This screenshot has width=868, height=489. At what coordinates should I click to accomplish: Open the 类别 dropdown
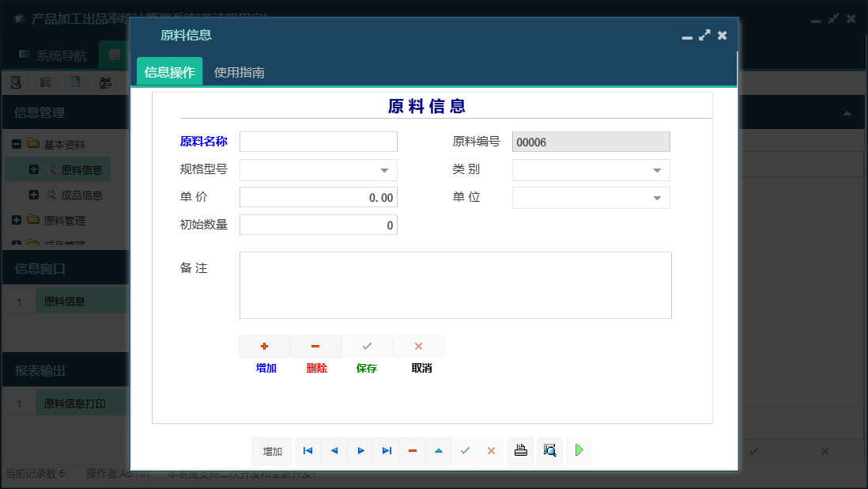[x=658, y=169]
